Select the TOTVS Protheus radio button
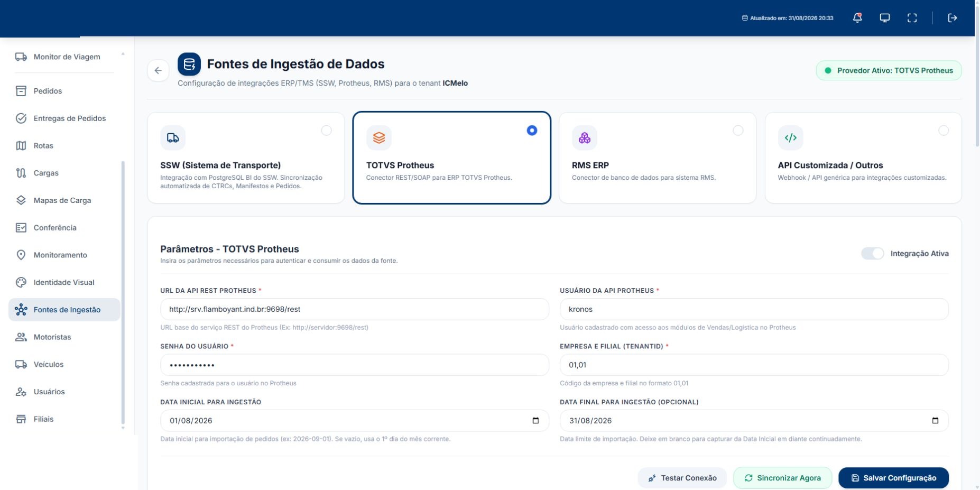This screenshot has height=490, width=980. tap(532, 131)
